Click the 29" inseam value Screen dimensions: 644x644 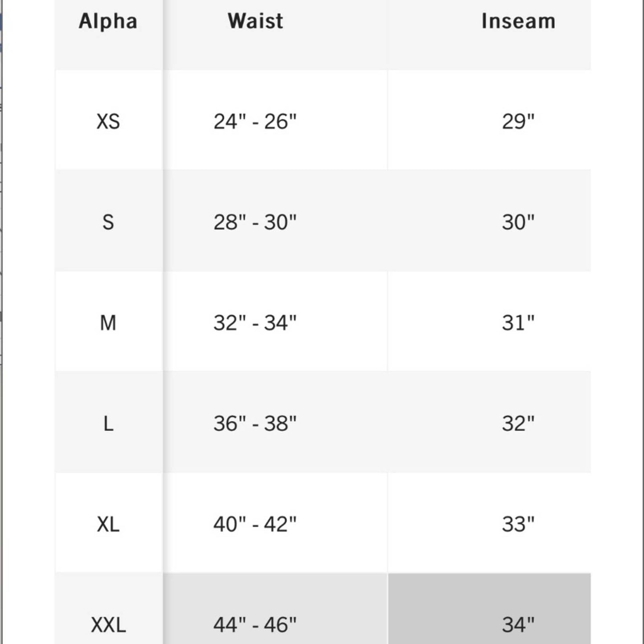[x=518, y=121]
